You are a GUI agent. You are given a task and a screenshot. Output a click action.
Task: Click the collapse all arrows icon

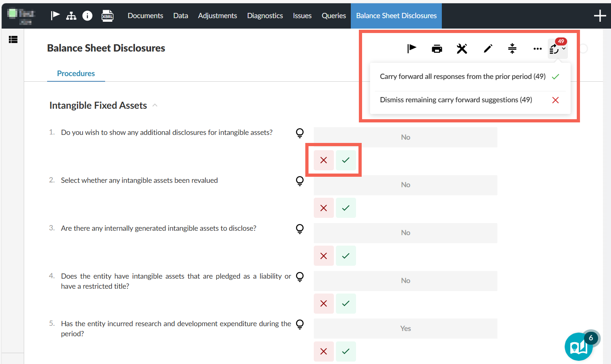pos(512,49)
